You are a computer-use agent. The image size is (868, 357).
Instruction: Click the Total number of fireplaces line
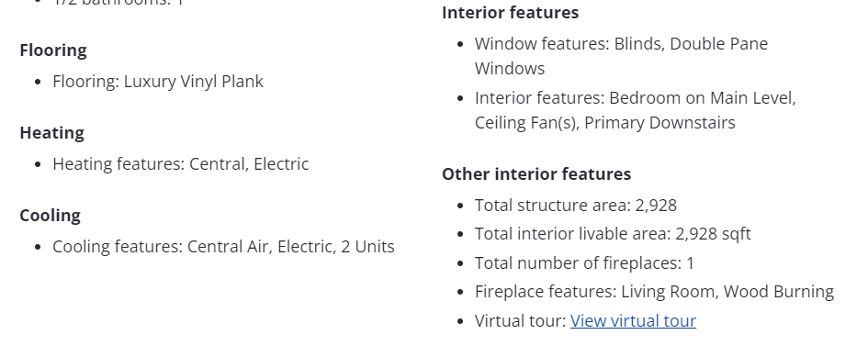584,262
